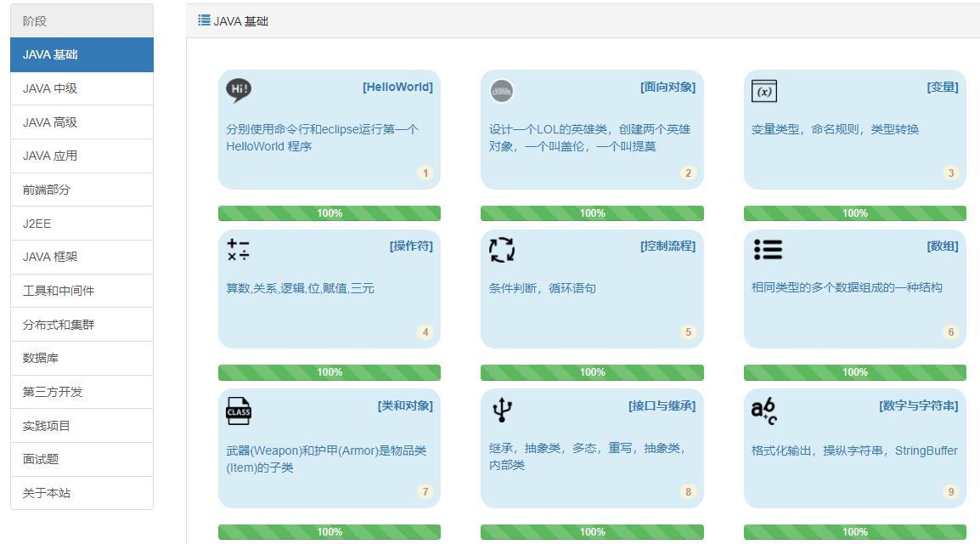Select JAVA 基础 in the sidebar
This screenshot has width=980, height=544.
[82, 55]
